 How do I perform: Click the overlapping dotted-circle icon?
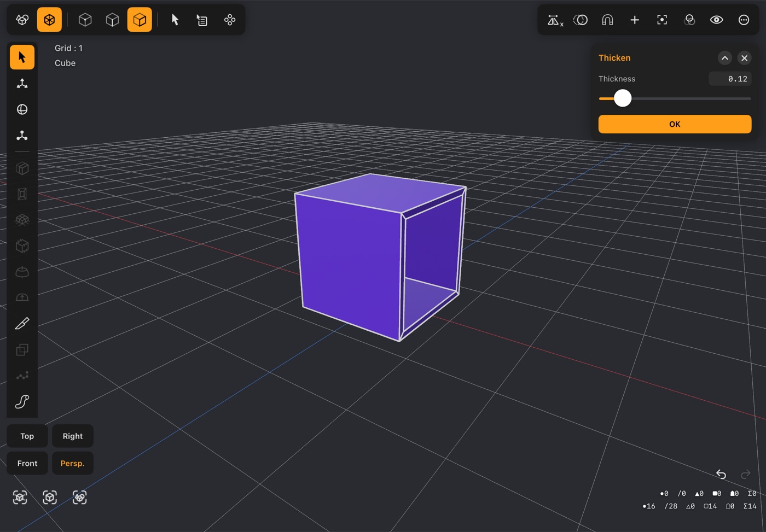click(580, 20)
